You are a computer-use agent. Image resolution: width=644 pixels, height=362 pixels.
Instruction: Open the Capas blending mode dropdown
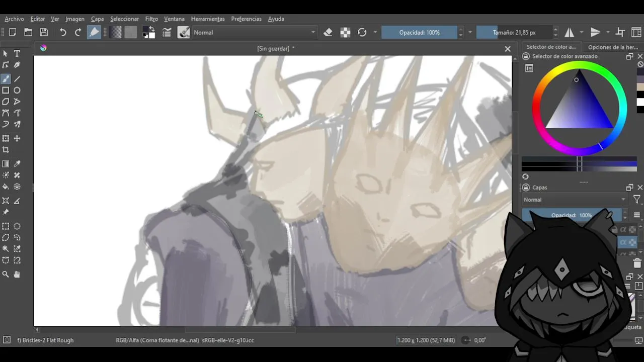tap(575, 200)
